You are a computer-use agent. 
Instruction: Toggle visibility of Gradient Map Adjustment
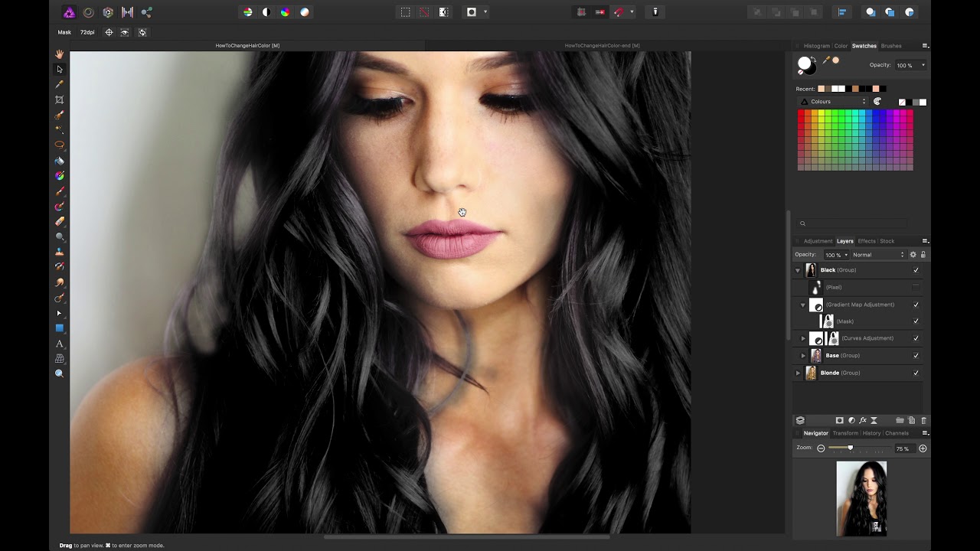point(916,305)
